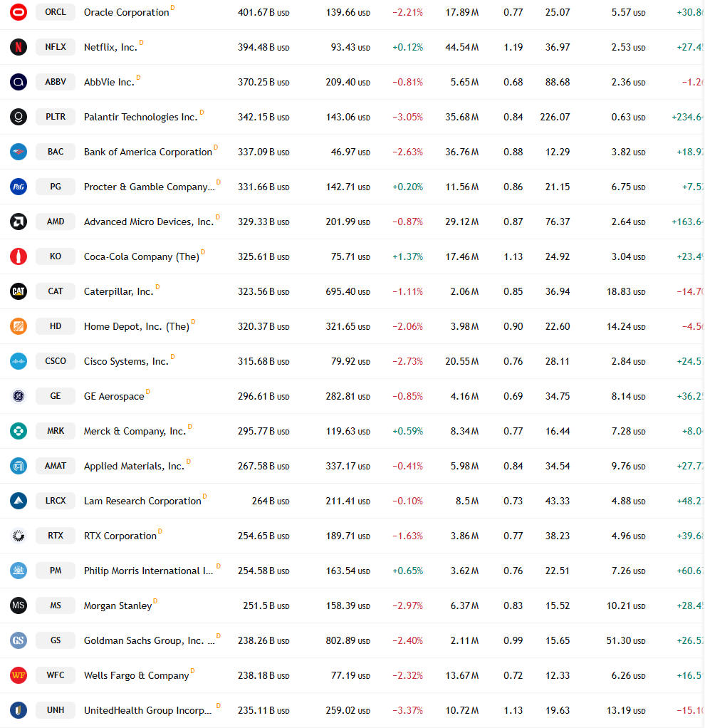Click the delayed data marker beside GE Aerospace
This screenshot has width=705, height=728.
coord(148,391)
